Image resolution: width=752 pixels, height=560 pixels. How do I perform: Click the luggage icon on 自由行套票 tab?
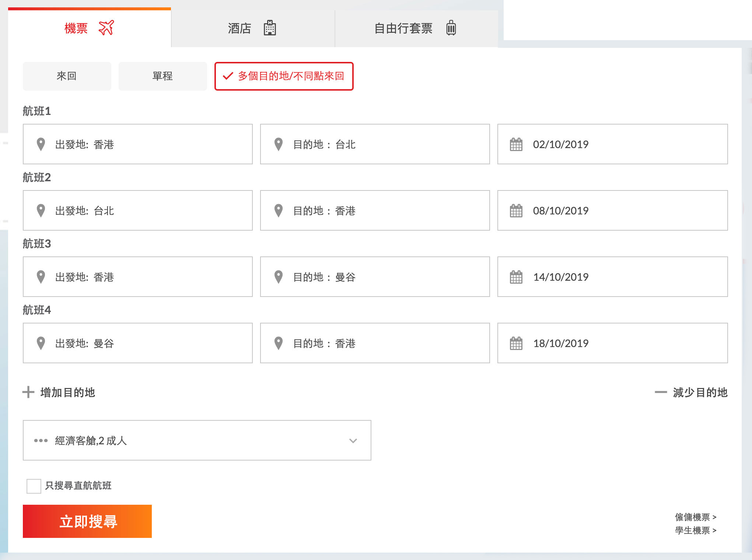tap(451, 28)
